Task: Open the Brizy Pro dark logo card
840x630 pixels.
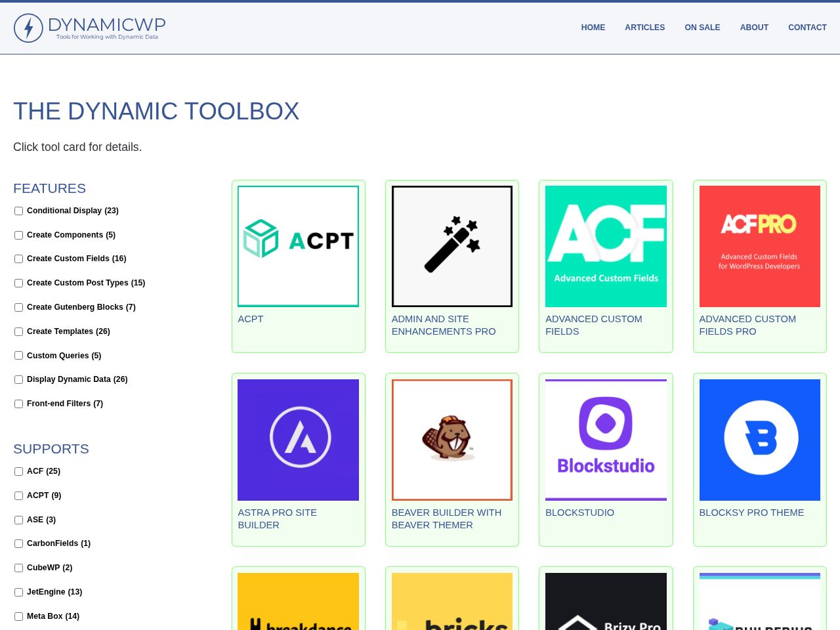Action: [x=606, y=601]
